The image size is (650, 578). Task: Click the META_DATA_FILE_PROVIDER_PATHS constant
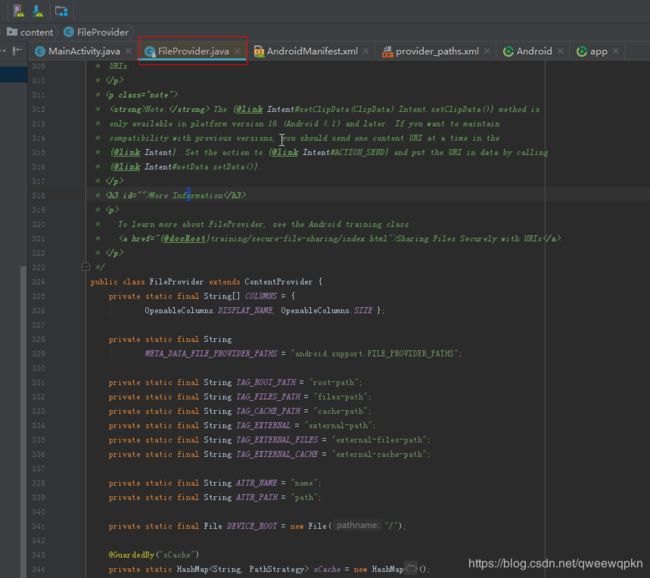[x=211, y=354]
